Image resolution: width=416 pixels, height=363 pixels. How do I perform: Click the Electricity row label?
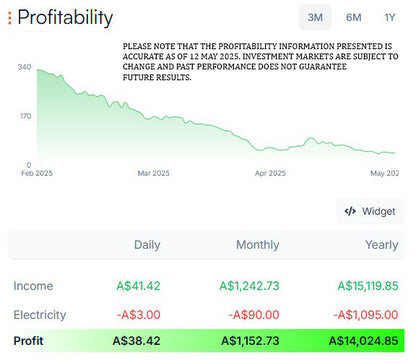pyautogui.click(x=40, y=315)
